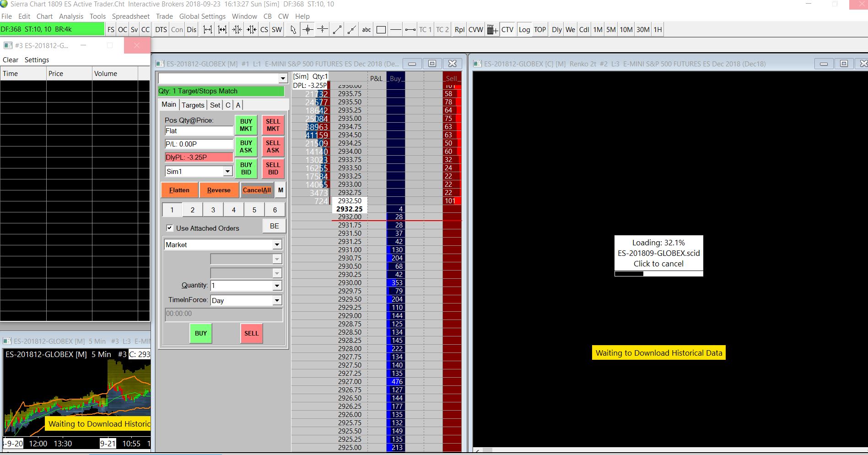Pick the line drawing tool
The height and width of the screenshot is (455, 868).
(x=337, y=30)
